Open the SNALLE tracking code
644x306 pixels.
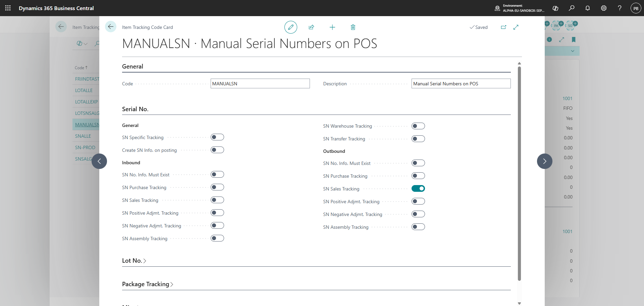83,136
